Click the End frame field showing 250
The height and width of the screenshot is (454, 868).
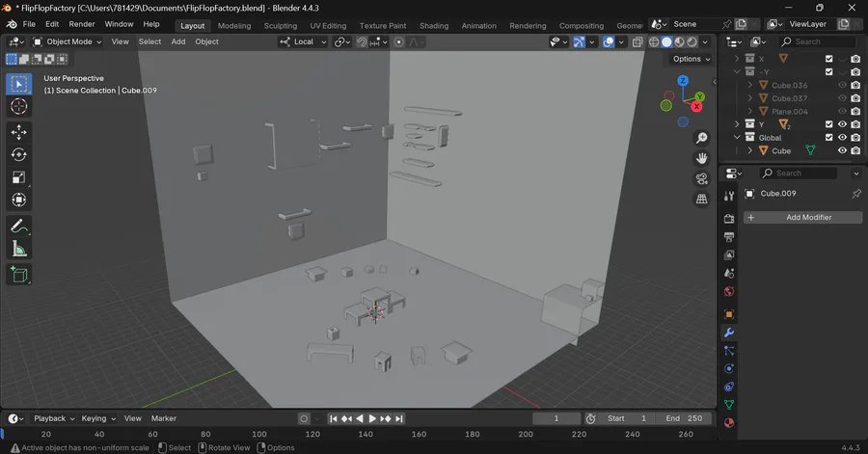(x=684, y=418)
